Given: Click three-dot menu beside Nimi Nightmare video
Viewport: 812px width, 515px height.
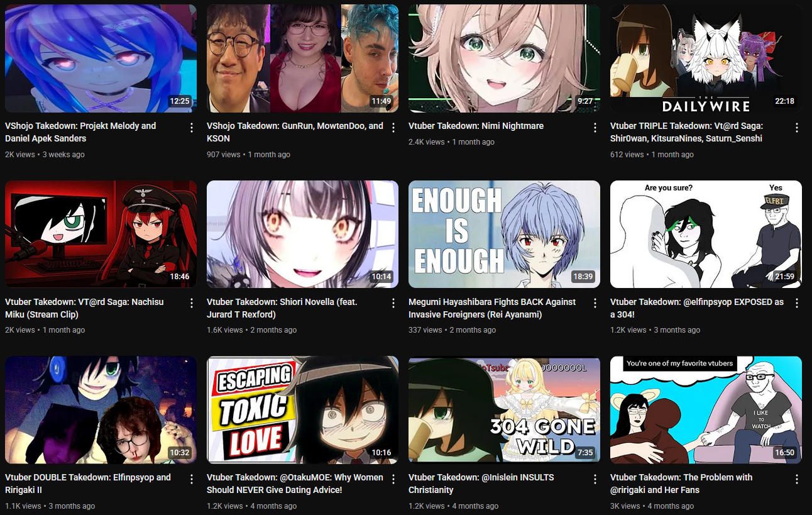Looking at the screenshot, I should [595, 128].
